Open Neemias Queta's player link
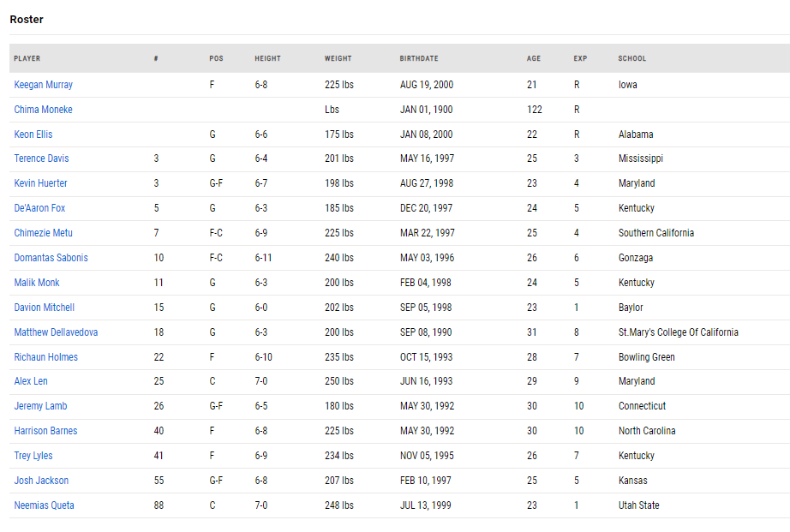The width and height of the screenshot is (790, 532). (44, 505)
